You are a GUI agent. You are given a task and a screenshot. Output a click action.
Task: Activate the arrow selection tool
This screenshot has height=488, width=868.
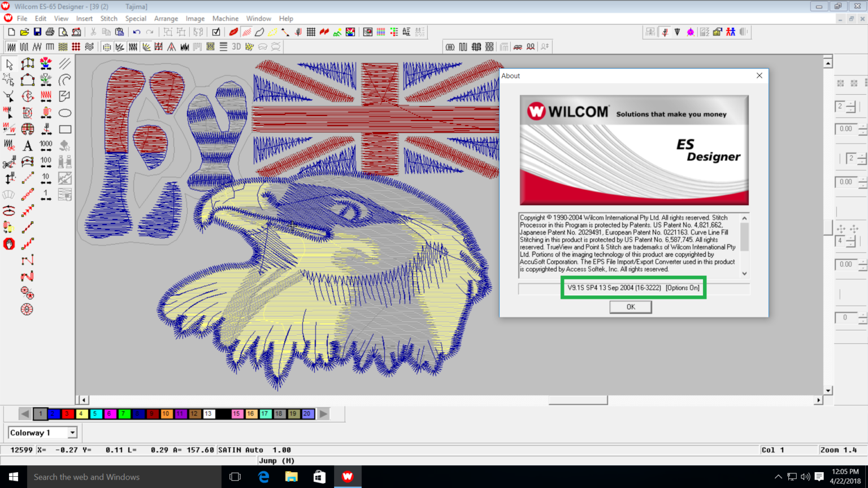[x=9, y=64]
